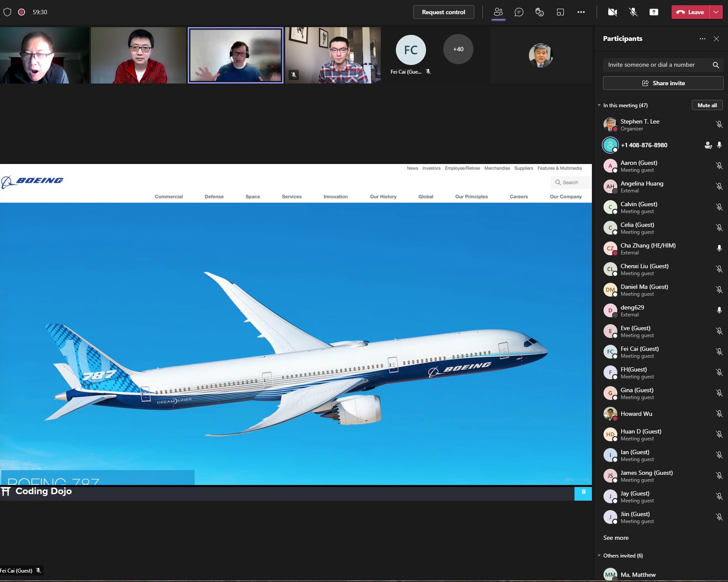This screenshot has width=728, height=582.
Task: Click See more to show participants
Action: [616, 538]
